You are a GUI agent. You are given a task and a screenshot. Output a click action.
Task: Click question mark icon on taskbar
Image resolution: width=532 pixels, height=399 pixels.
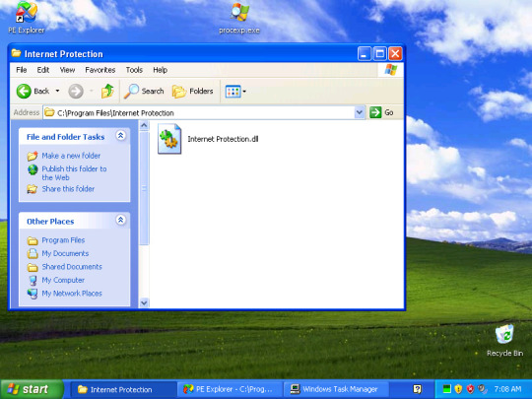(x=418, y=389)
